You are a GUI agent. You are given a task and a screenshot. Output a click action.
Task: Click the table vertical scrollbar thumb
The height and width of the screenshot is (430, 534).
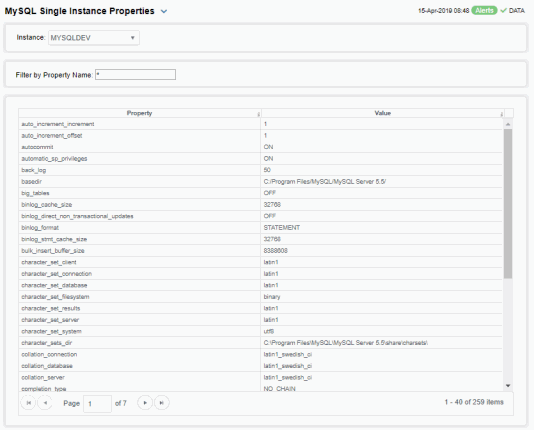pos(508,204)
